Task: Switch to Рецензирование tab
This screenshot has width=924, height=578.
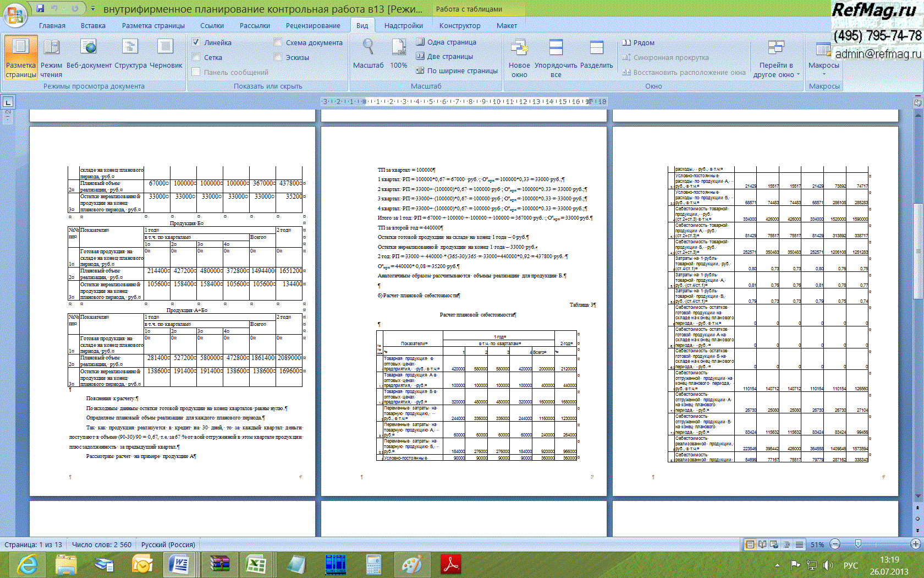Action: [x=312, y=25]
